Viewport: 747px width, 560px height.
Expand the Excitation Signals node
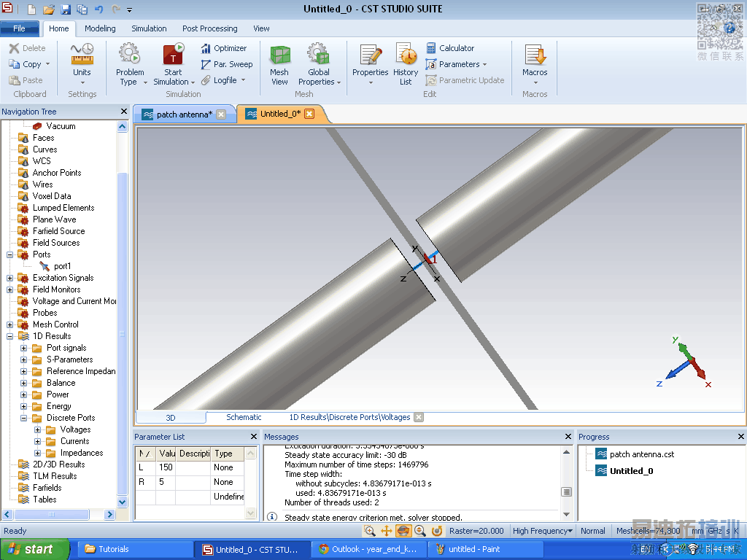[x=9, y=278]
